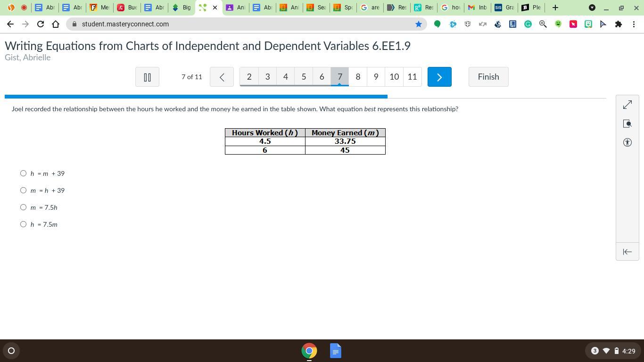
Task: Open the Launcher circle on the shelf
Action: tap(11, 351)
